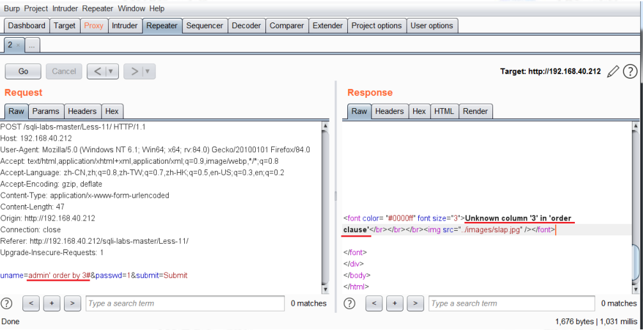Viewport: 644px width, 330px height.
Task: Open the Window menu
Action: (132, 8)
